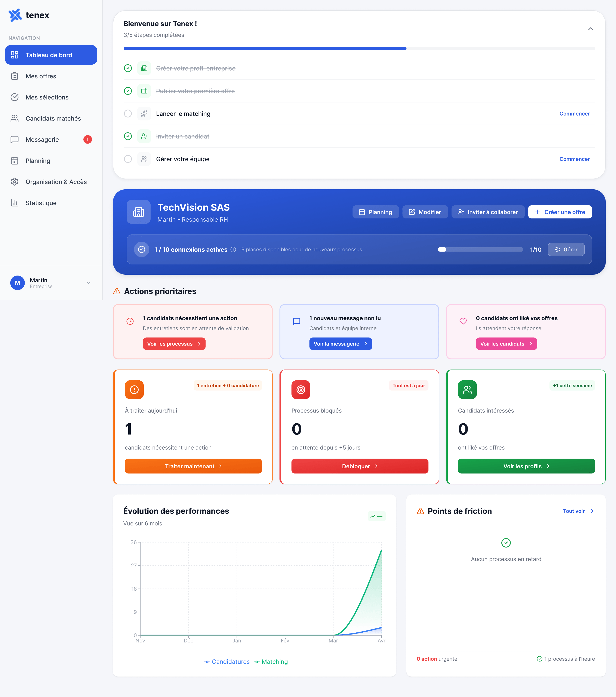This screenshot has width=616, height=697.
Task: Open Mes offres in the navigation
Action: [x=41, y=76]
